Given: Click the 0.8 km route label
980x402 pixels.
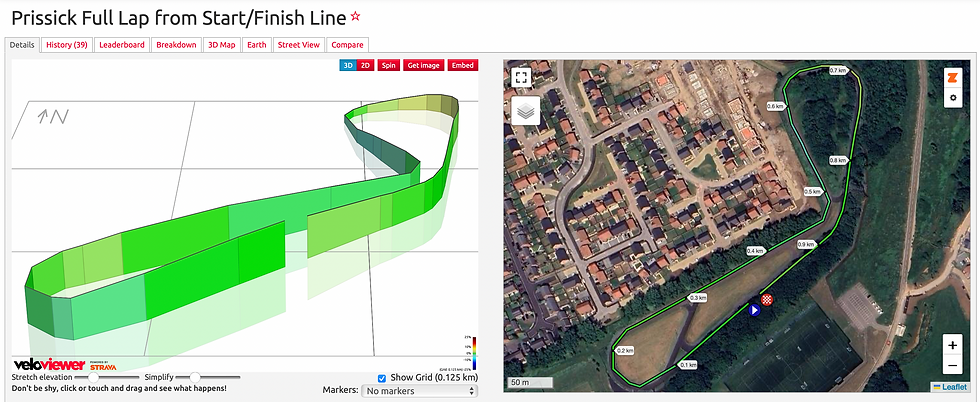Looking at the screenshot, I should pos(838,160).
